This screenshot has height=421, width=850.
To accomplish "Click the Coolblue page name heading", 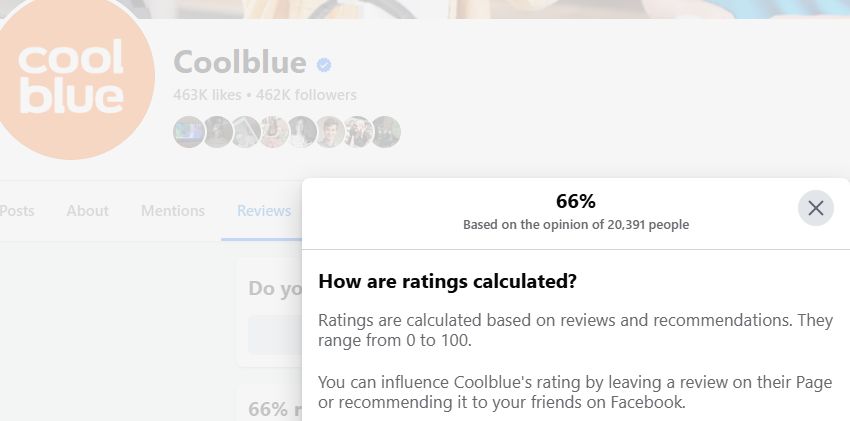I will tap(240, 62).
